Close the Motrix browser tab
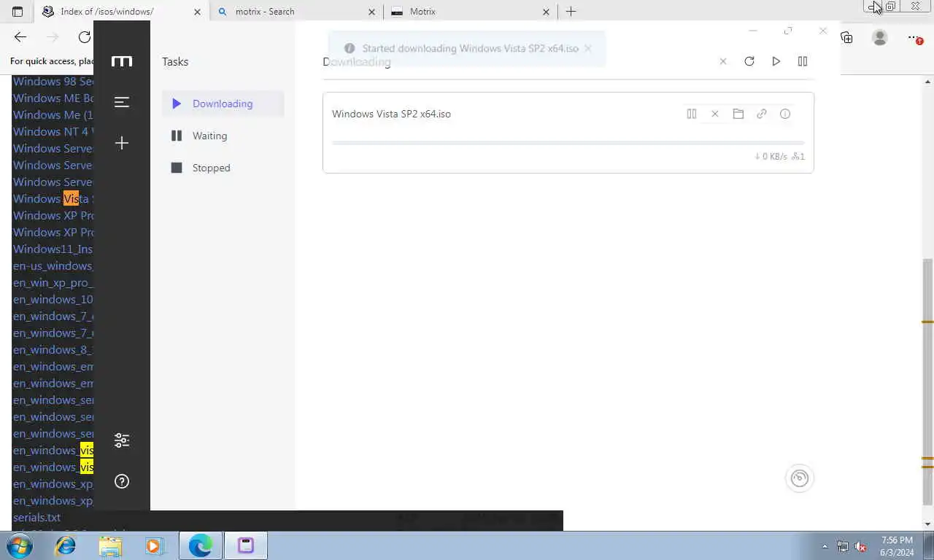This screenshot has width=934, height=560. click(x=546, y=12)
